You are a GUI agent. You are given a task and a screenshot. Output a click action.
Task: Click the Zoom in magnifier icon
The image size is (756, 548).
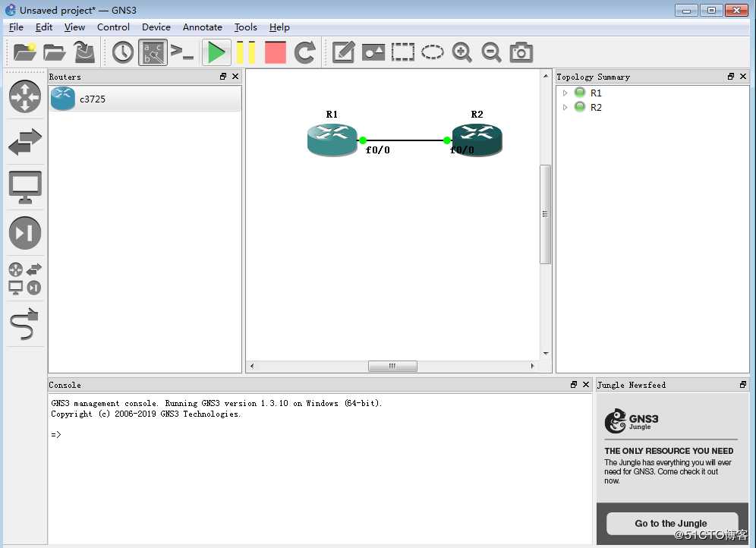coord(462,52)
